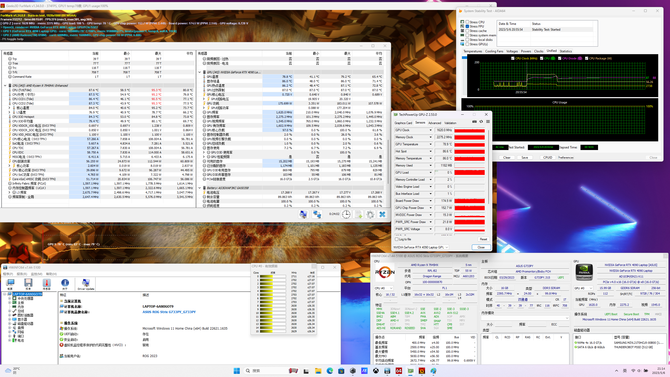The height and width of the screenshot is (377, 670).
Task: Toggle Stress FPU checkbox in AIDA64
Action: tap(467, 26)
